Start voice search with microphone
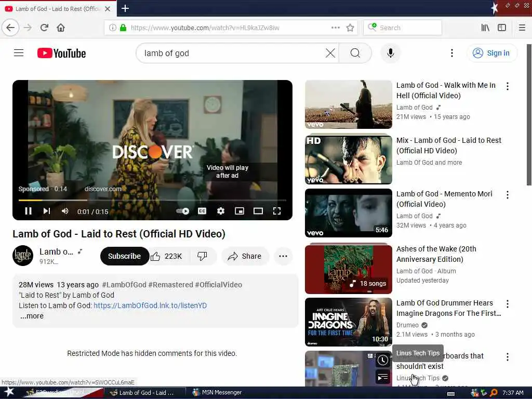Viewport: 532px width, 399px height. [x=391, y=53]
